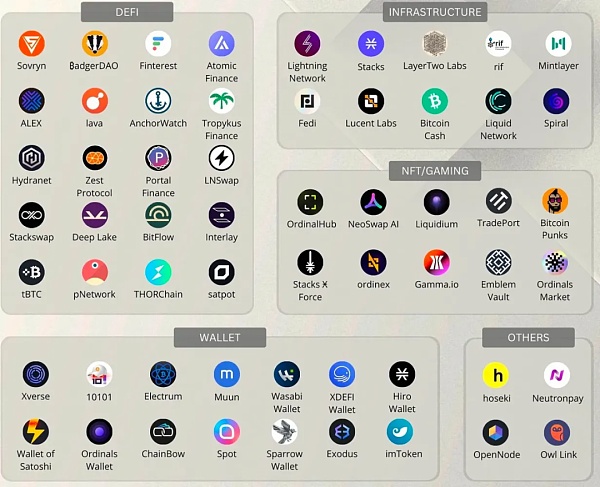Select the Bitcoin Punks icon
The height and width of the screenshot is (487, 600).
[555, 201]
